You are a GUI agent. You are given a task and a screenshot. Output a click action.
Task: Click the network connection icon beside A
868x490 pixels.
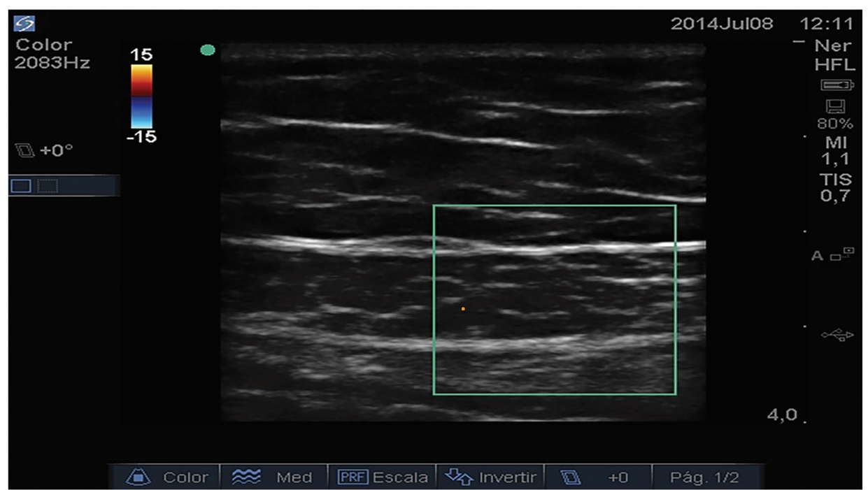pos(844,254)
